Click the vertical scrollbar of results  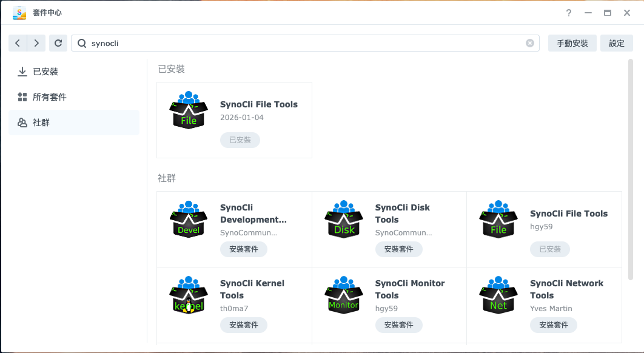[631, 170]
